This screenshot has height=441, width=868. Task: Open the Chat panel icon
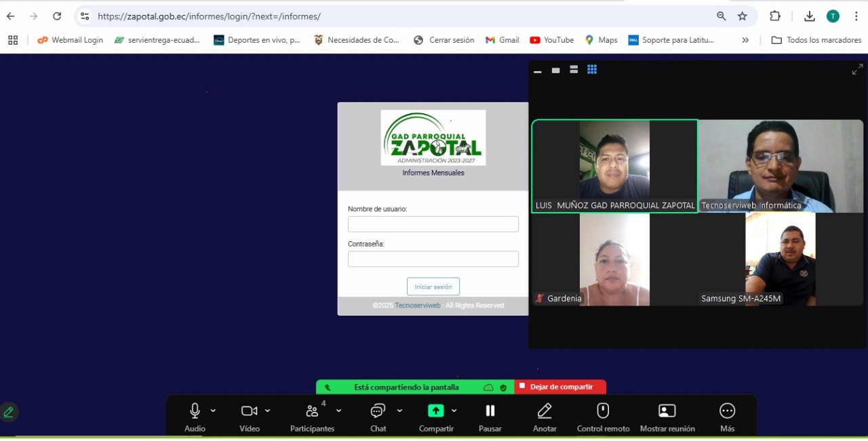click(378, 411)
